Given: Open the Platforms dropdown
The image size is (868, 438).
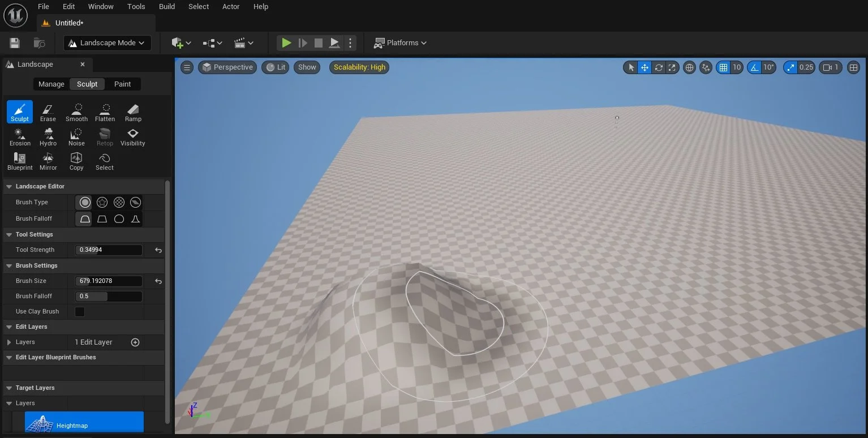Looking at the screenshot, I should (x=401, y=43).
